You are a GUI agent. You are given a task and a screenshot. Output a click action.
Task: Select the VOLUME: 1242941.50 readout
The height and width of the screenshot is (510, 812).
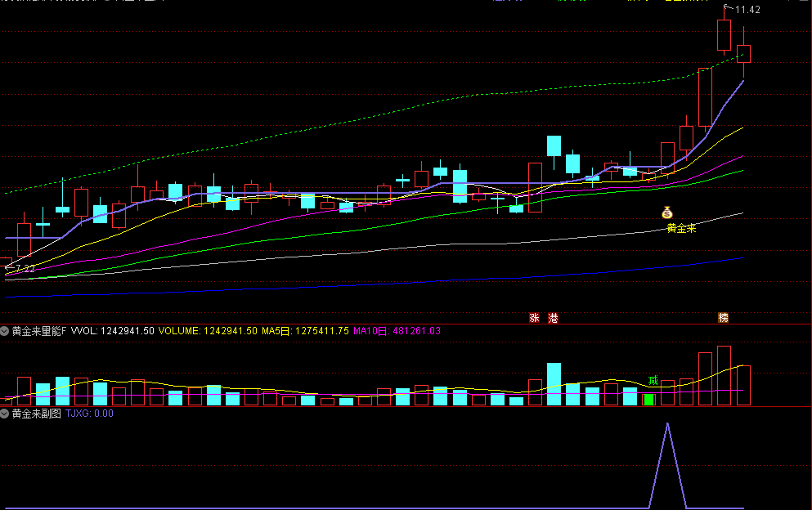click(208, 331)
